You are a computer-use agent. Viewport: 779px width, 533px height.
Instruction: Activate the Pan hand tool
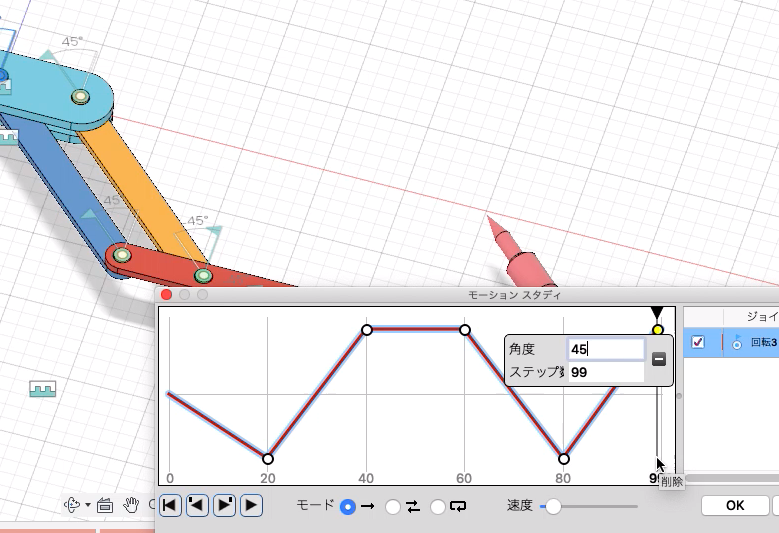point(131,505)
